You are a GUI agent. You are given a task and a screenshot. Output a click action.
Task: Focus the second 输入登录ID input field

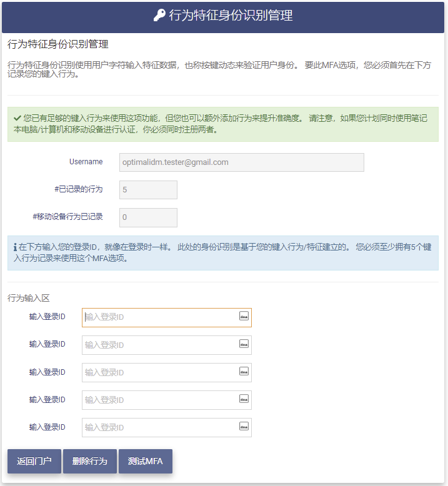point(167,345)
